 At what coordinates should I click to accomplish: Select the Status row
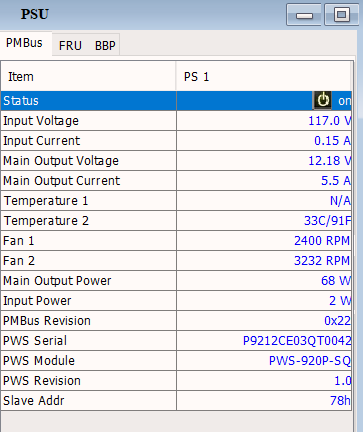coord(176,101)
